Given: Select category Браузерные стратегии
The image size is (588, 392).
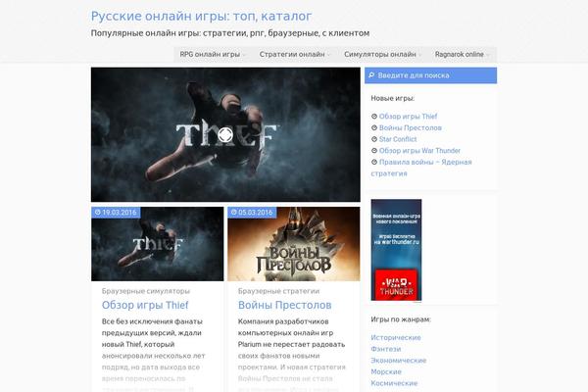Looking at the screenshot, I should point(278,291).
